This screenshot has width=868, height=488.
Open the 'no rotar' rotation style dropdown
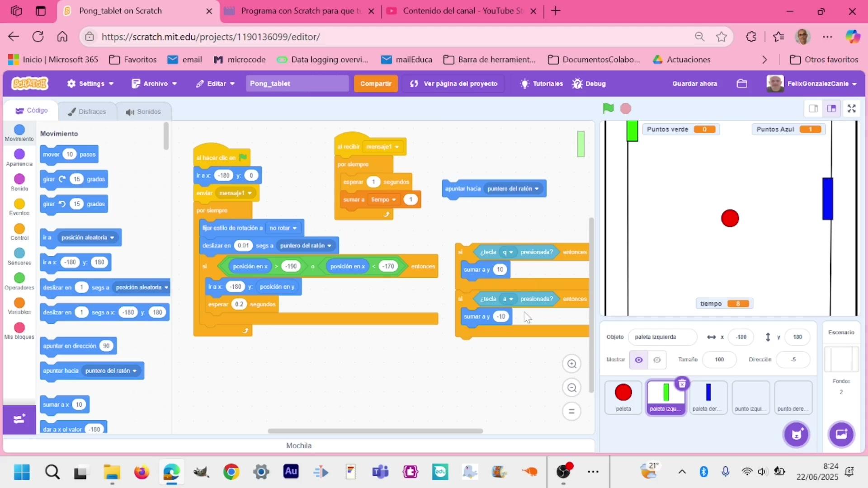tap(283, 228)
